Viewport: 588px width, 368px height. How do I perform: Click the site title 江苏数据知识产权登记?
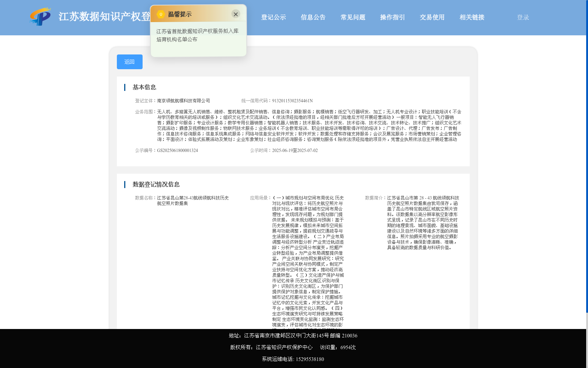[x=104, y=17]
